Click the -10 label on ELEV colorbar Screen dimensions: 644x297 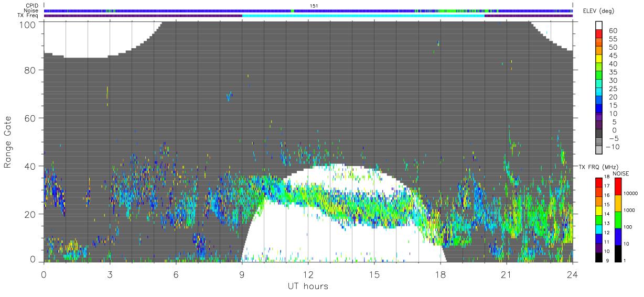pos(614,147)
